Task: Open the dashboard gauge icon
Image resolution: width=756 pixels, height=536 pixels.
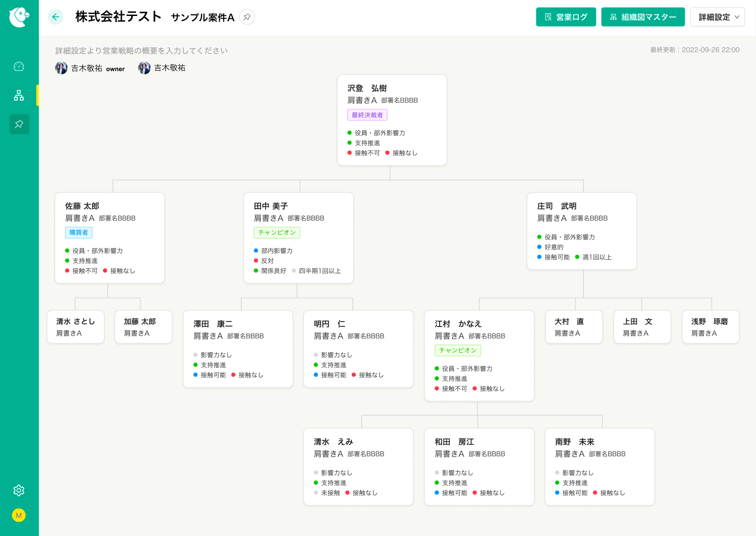Action: 19,66
